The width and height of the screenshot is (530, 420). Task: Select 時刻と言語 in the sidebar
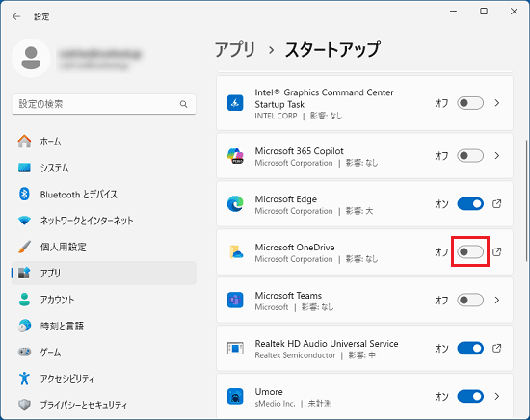click(104, 326)
